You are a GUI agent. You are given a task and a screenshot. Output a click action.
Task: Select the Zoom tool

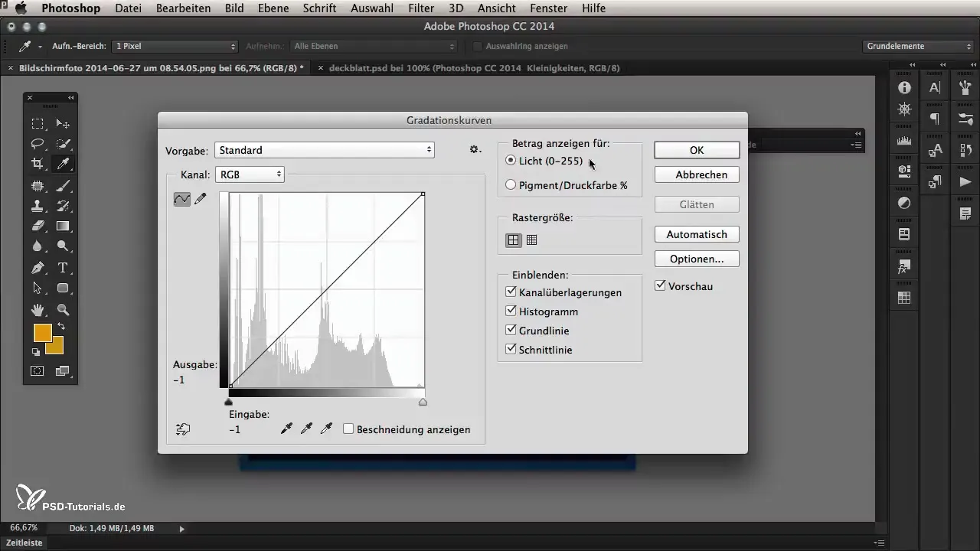click(64, 310)
